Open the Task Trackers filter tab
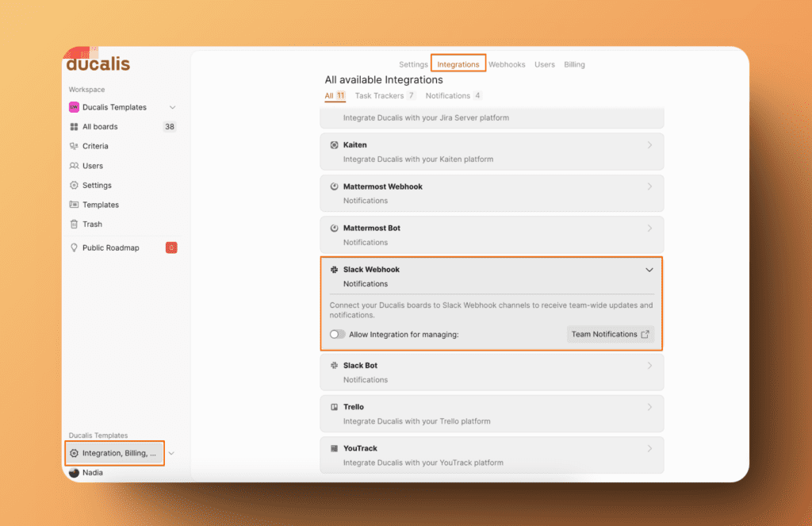The height and width of the screenshot is (526, 812). click(x=379, y=95)
